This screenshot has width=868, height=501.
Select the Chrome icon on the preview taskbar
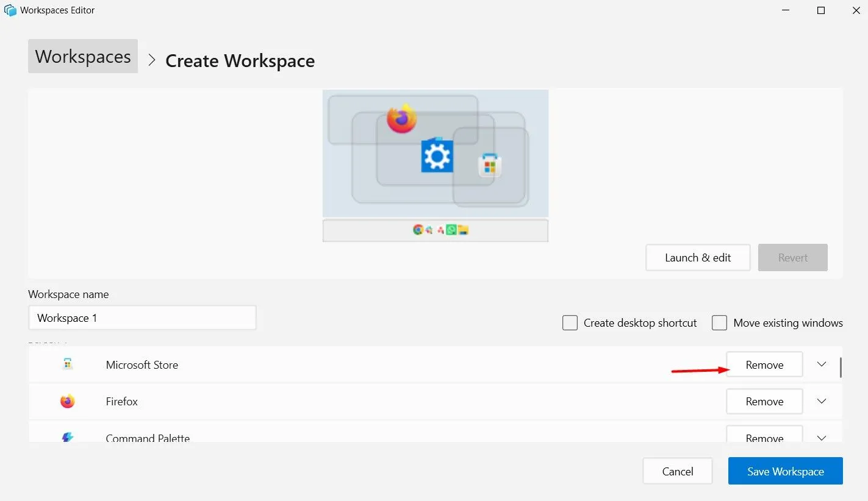[417, 230]
